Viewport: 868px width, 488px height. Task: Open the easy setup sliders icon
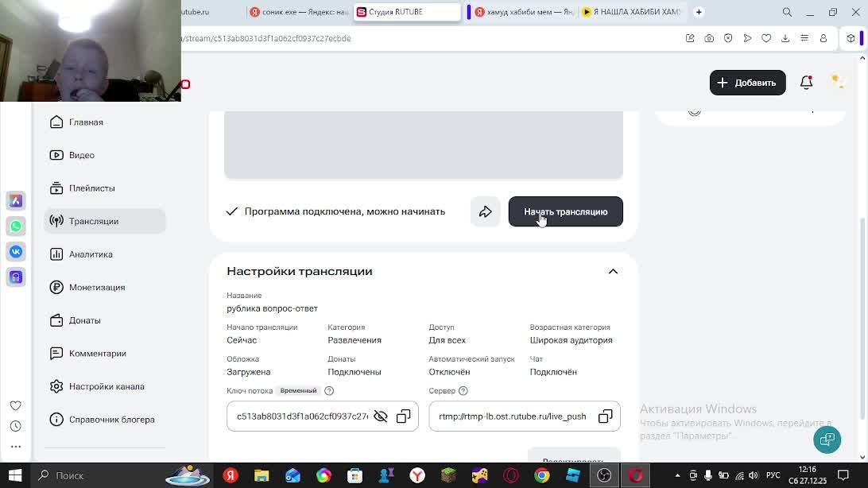[804, 38]
